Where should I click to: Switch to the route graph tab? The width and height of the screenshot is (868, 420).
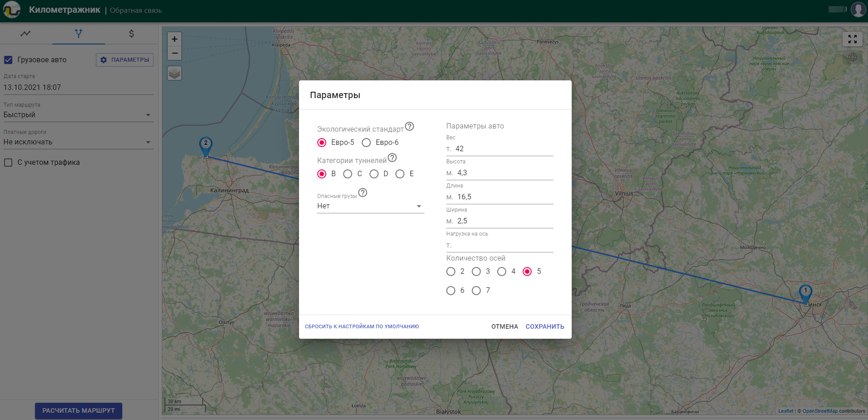click(x=26, y=34)
